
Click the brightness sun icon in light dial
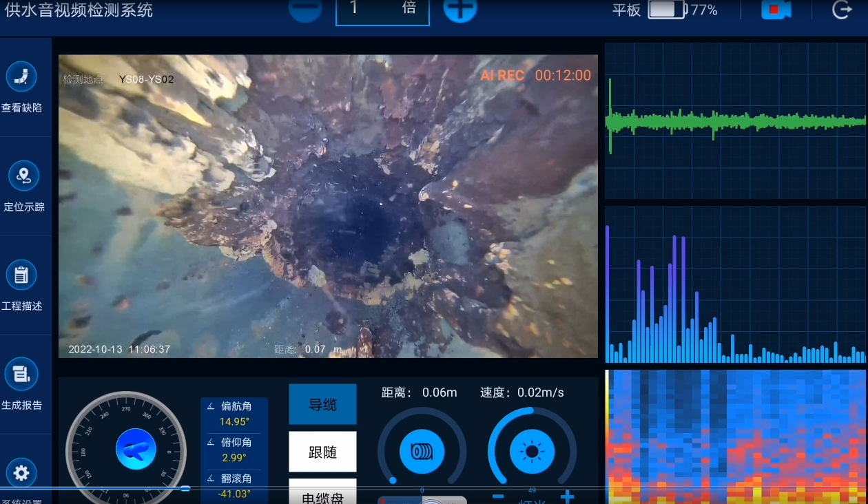(x=532, y=451)
